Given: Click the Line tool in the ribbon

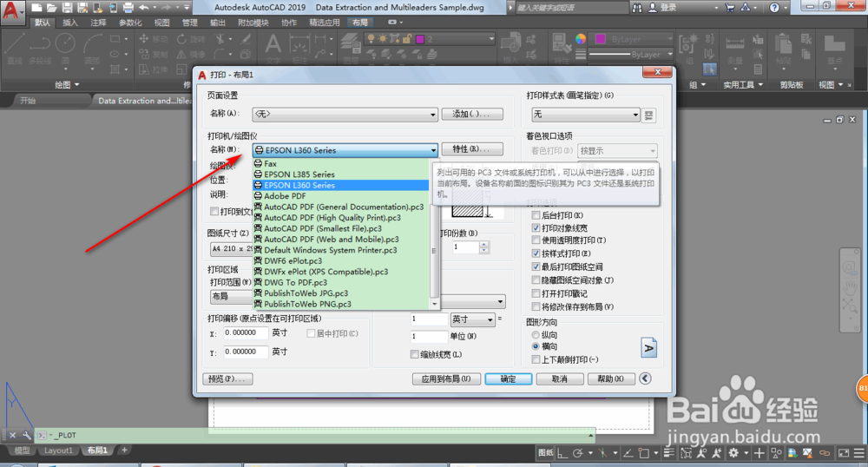Looking at the screenshot, I should click(x=14, y=48).
